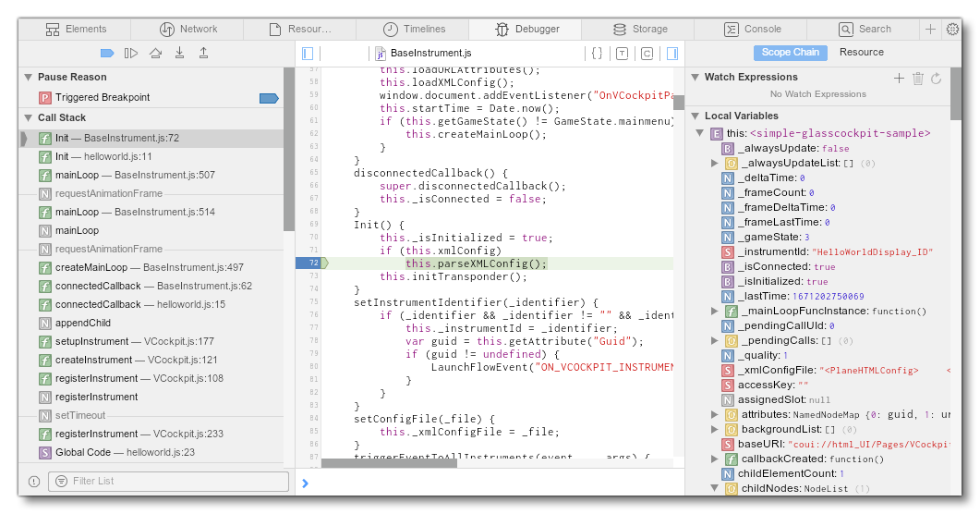Open the Elements tab
This screenshot has width=980, height=514.
[75, 29]
